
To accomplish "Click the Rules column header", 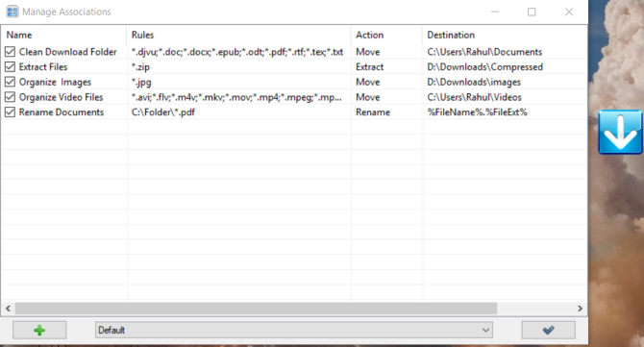I will (x=238, y=35).
